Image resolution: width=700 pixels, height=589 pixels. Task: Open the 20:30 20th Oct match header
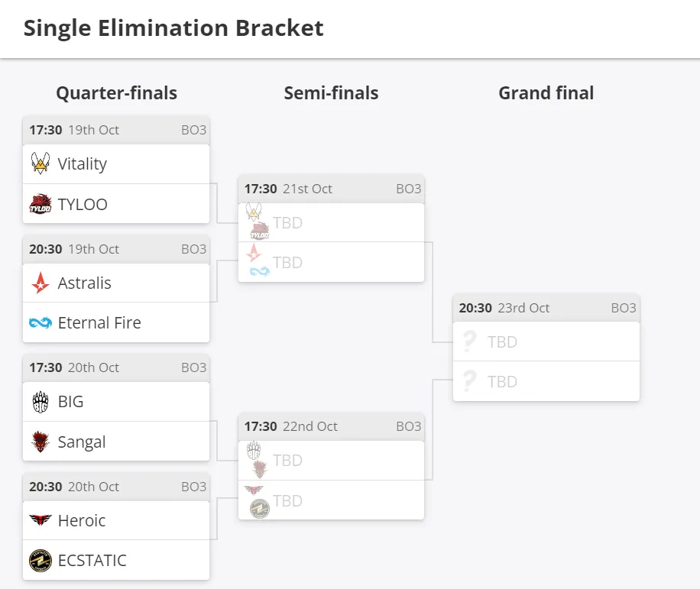click(116, 487)
